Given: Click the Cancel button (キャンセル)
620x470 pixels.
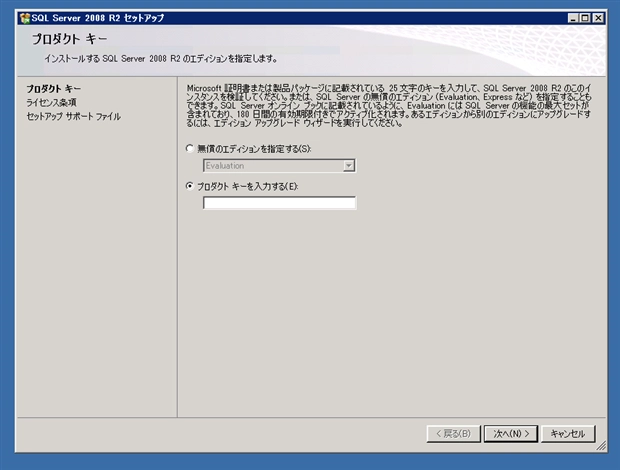Looking at the screenshot, I should (x=568, y=434).
